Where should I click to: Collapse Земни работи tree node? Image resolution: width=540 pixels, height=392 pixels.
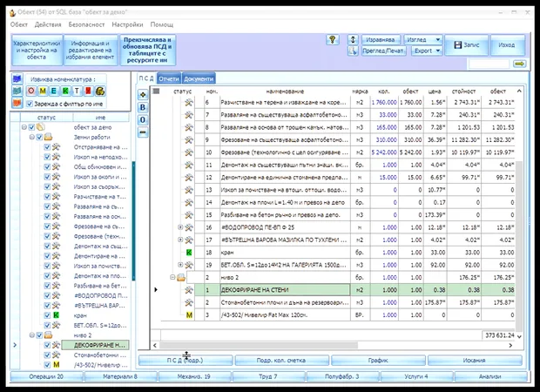click(31, 137)
